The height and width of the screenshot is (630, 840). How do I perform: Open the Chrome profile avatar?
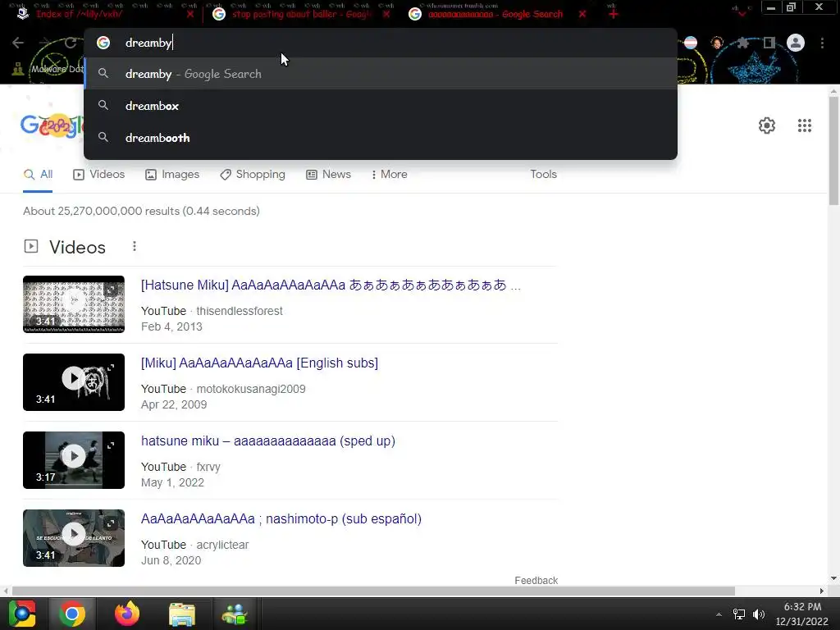(796, 43)
